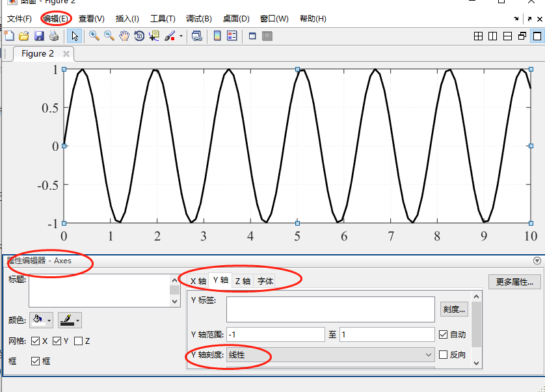Save the figure with the floppy icon
This screenshot has height=392, width=545.
(39, 36)
